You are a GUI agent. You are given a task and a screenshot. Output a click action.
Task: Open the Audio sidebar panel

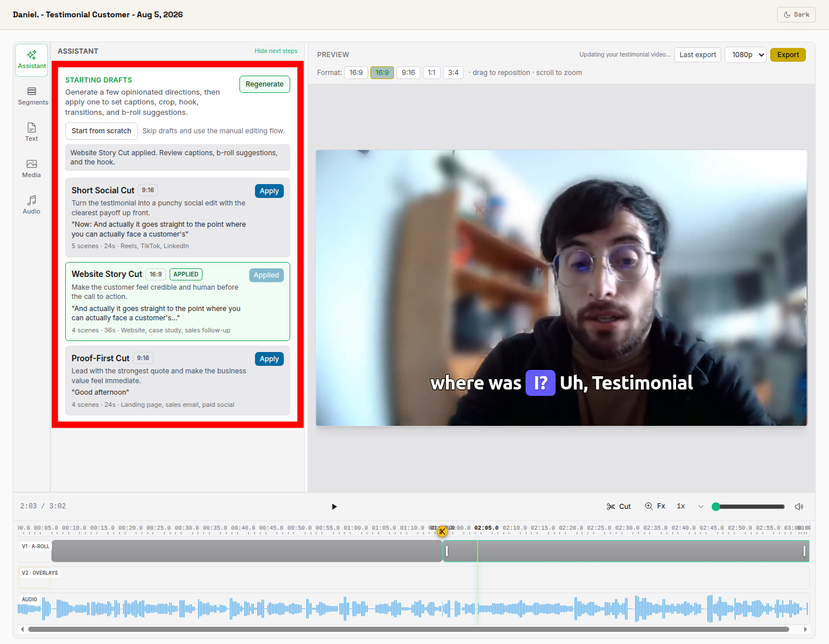[32, 205]
